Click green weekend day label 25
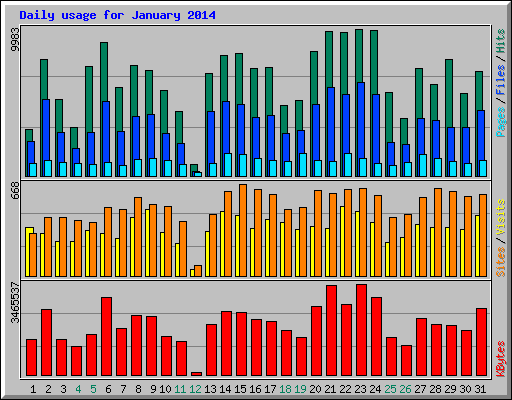Image resolution: width=512 pixels, height=400 pixels. click(x=390, y=389)
